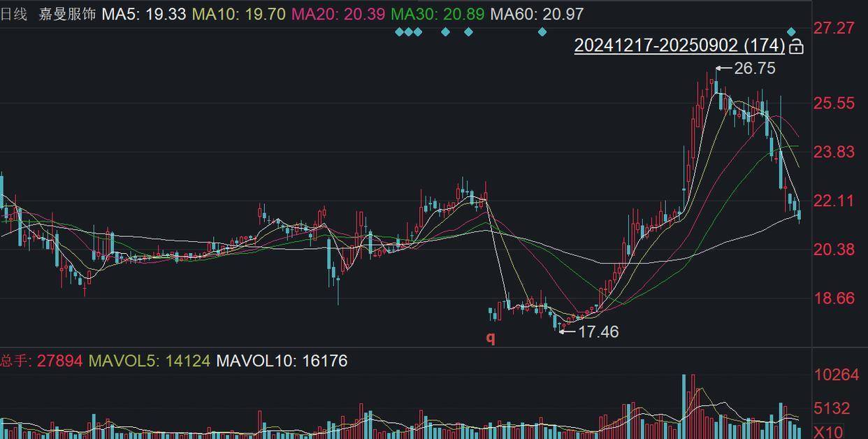Click the leftmost of the three clustered diamond markers
The image size is (868, 439).
point(399,32)
